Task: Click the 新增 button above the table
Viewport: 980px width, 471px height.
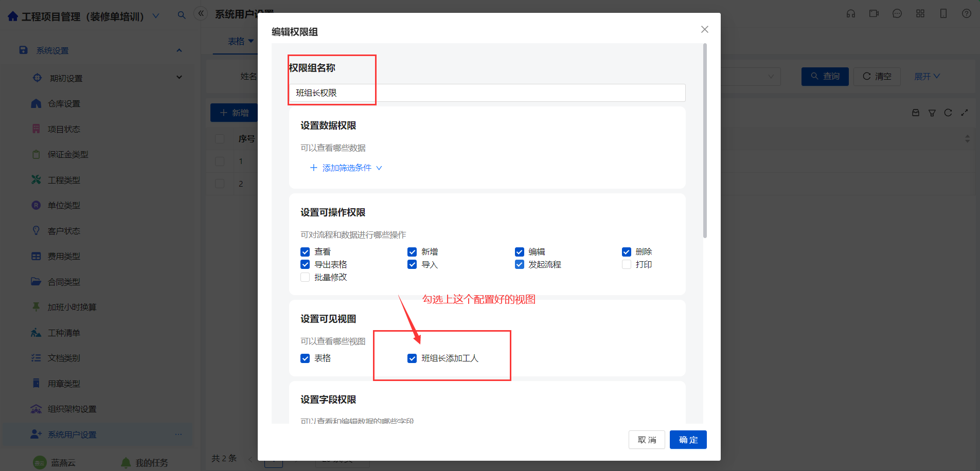Action: coord(234,113)
